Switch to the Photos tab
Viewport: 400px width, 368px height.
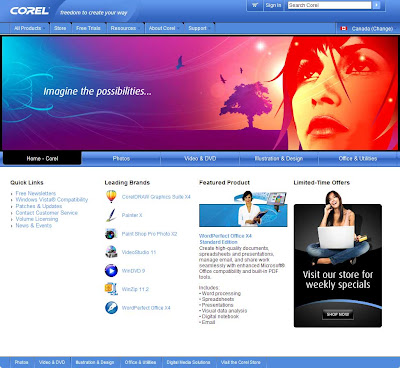click(x=121, y=159)
